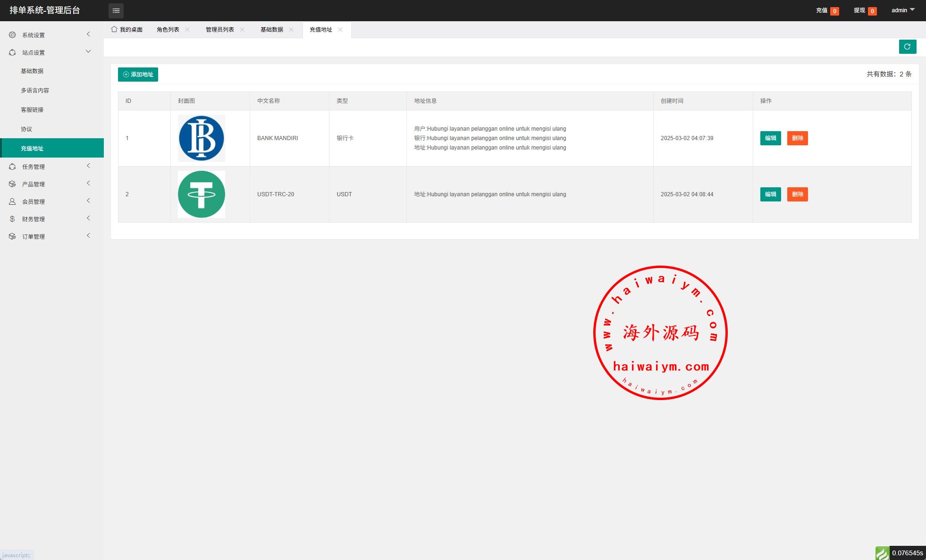The height and width of the screenshot is (560, 926).
Task: Close the 角色列表 tab
Action: tap(187, 29)
